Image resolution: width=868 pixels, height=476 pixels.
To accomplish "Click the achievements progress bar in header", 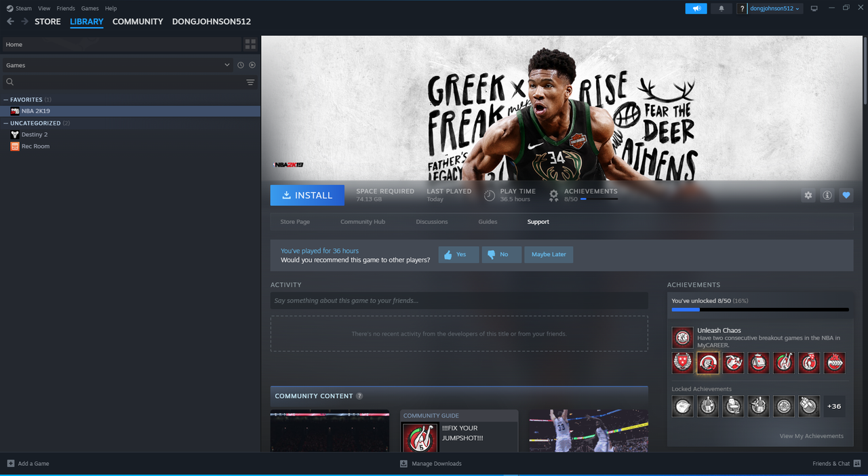I will coord(599,199).
